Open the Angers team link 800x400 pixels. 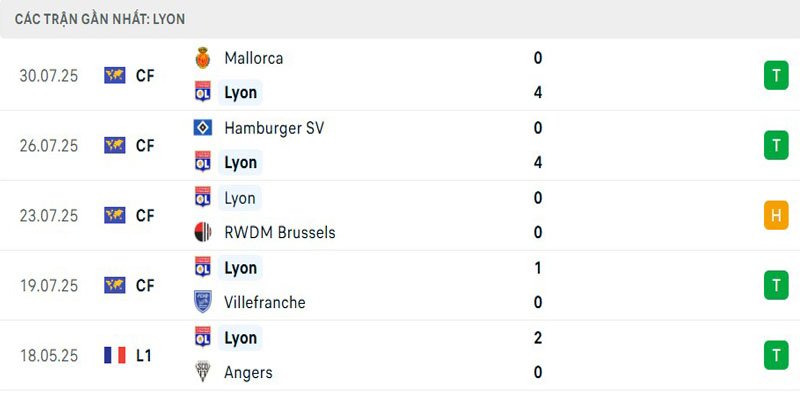tap(249, 372)
